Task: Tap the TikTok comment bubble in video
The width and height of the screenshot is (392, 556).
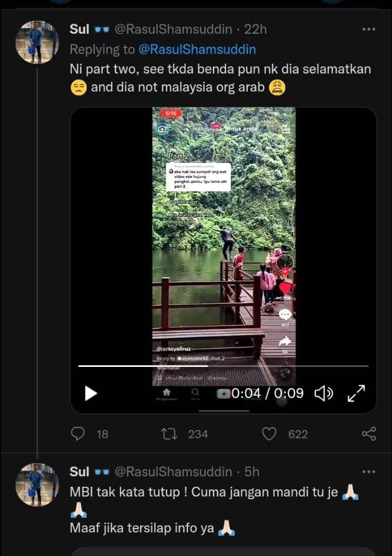Action: pos(285,315)
